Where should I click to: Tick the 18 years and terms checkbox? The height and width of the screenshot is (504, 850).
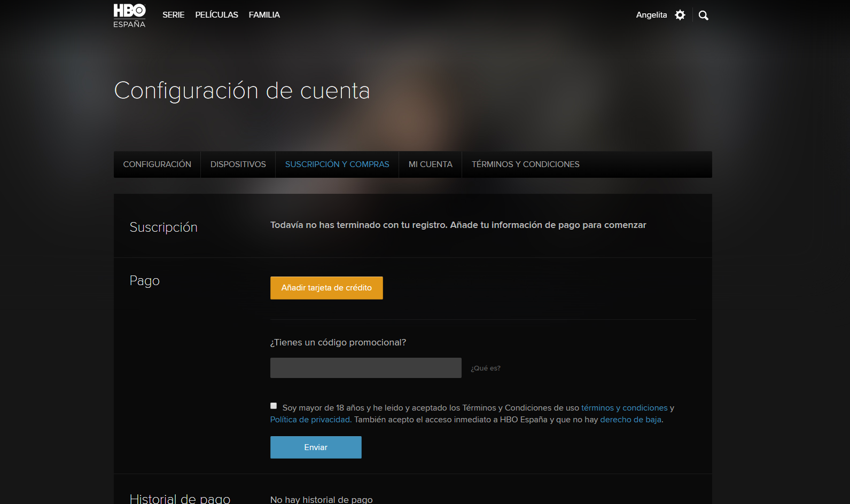[x=274, y=406]
